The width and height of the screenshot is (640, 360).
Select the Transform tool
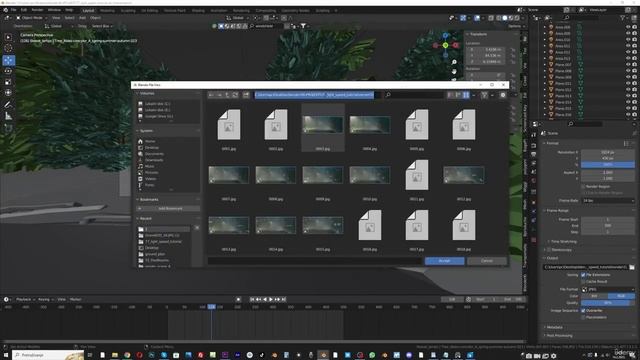point(8,93)
